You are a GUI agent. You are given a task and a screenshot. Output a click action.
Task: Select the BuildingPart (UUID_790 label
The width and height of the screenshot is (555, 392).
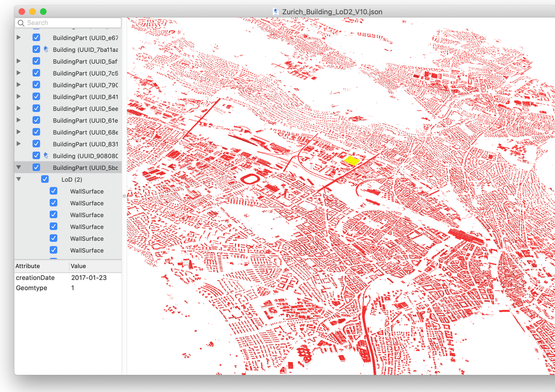86,85
